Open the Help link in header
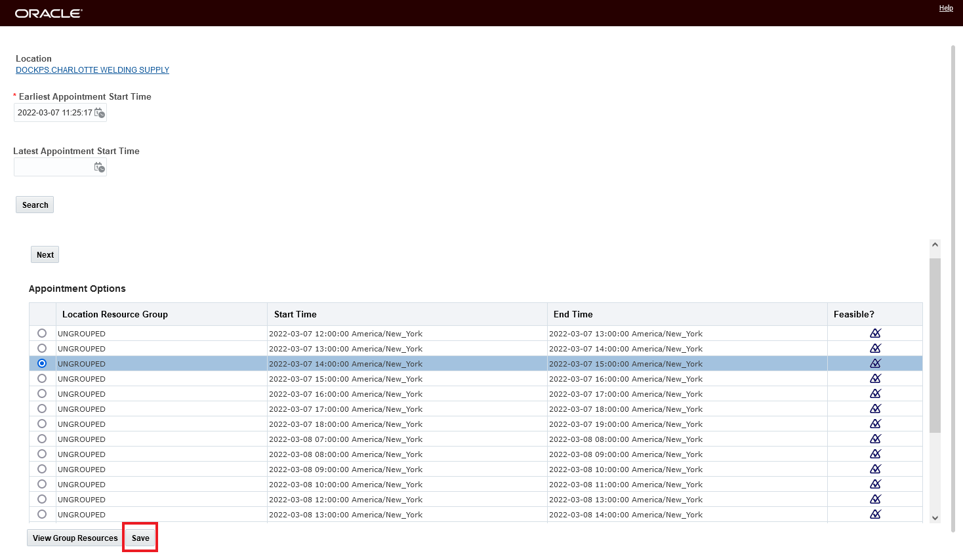Image resolution: width=963 pixels, height=560 pixels. click(x=946, y=8)
